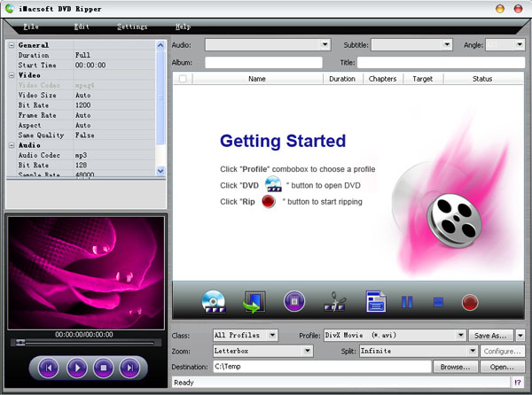
Task: Click the Open... destination button
Action: tap(502, 367)
